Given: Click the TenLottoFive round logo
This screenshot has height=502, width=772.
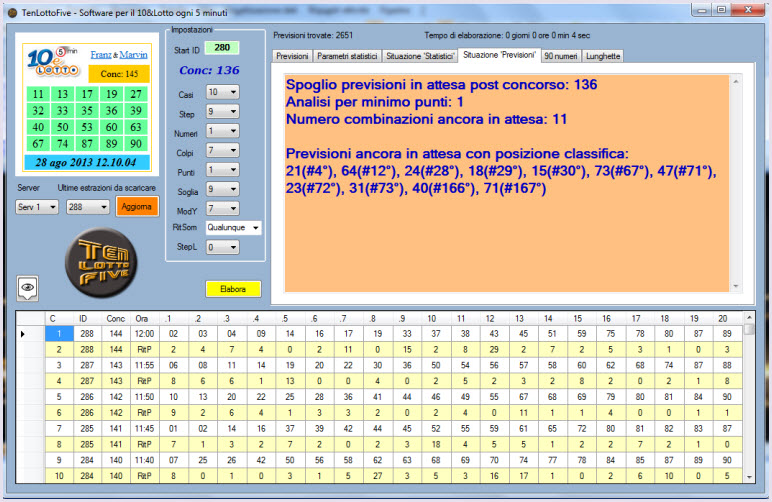Looking at the screenshot, I should tap(101, 263).
